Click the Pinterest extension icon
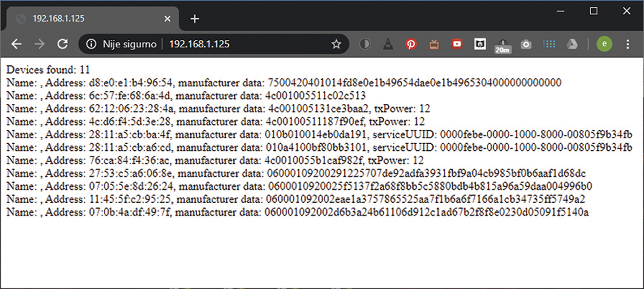This screenshot has width=644, height=289. pos(411,44)
